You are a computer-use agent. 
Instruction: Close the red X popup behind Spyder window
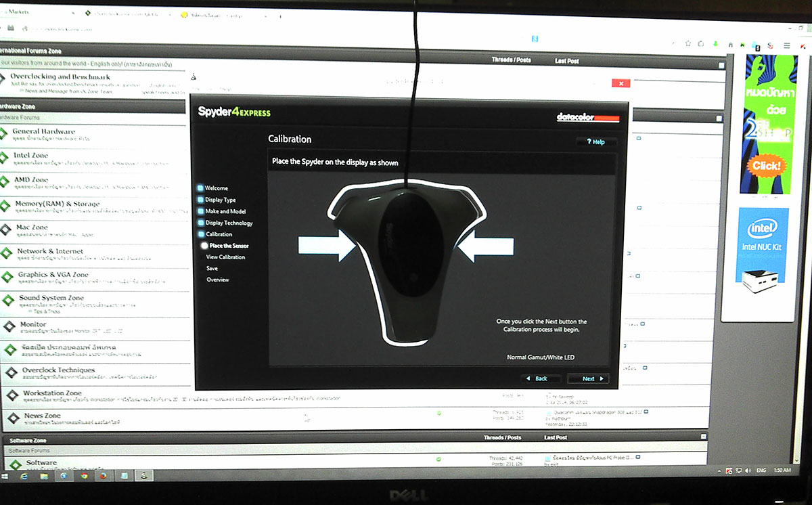621,83
